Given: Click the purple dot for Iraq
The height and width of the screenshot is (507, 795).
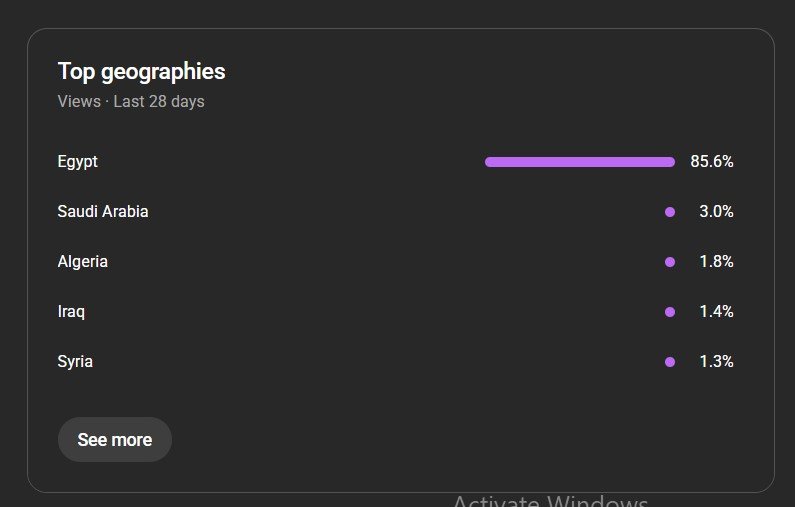Looking at the screenshot, I should tap(670, 312).
